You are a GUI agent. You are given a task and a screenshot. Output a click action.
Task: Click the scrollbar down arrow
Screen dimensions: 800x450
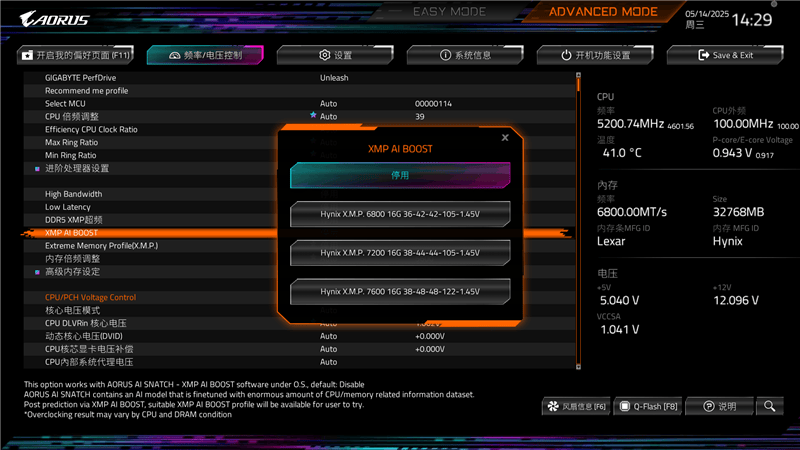[x=578, y=366]
